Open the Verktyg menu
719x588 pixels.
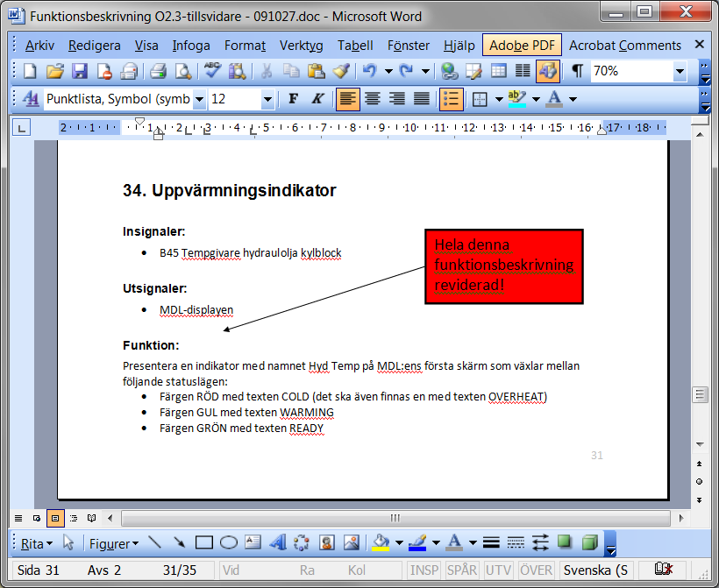pos(302,46)
